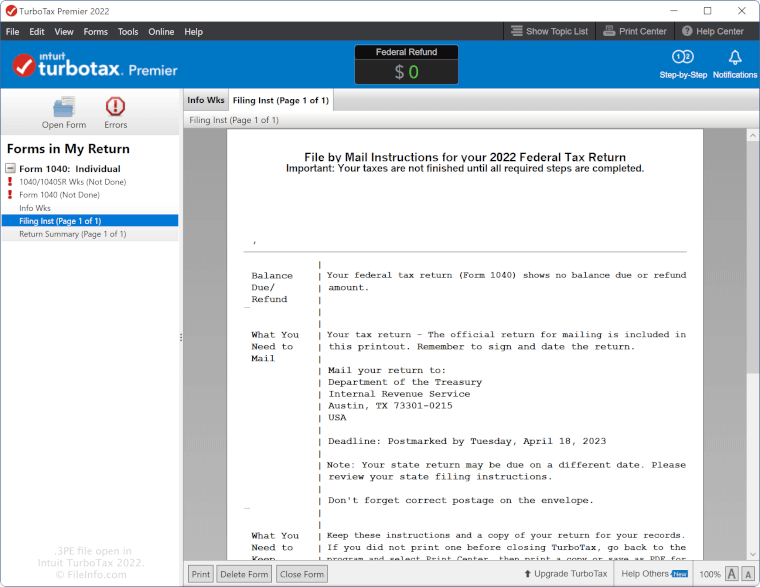
Task: Collapse the Form 1040: Individual tree
Action: (10, 169)
